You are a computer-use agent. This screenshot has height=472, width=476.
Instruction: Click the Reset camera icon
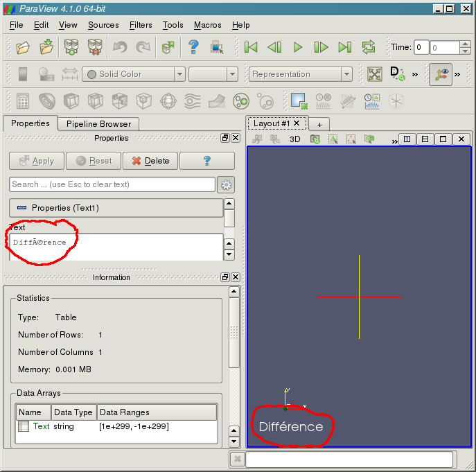[x=375, y=74]
